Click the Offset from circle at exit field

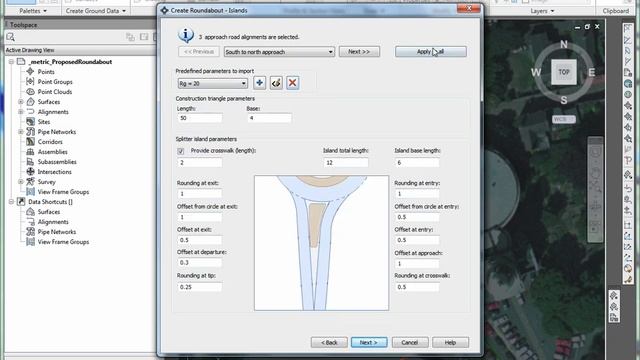[x=200, y=217]
